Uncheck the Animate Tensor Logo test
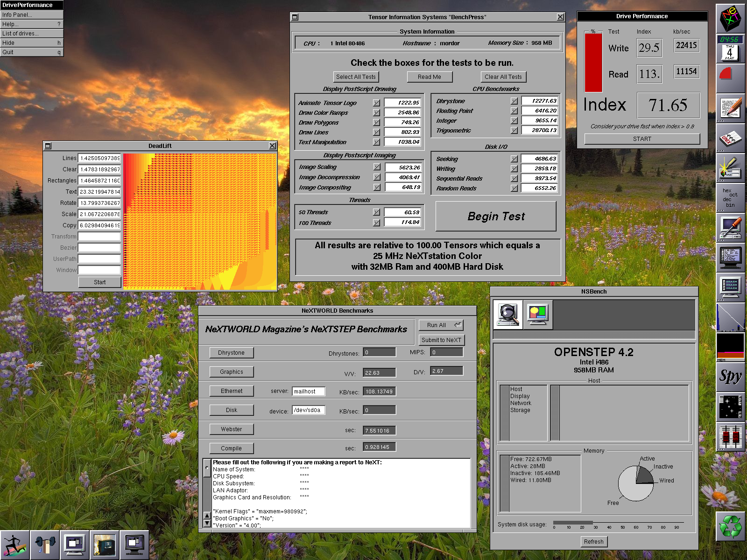Screen dimensions: 747x560 pos(376,103)
